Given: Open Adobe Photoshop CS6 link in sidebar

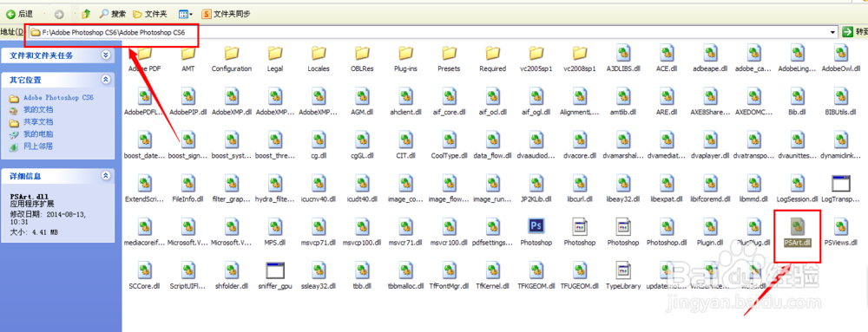Looking at the screenshot, I should tap(58, 98).
